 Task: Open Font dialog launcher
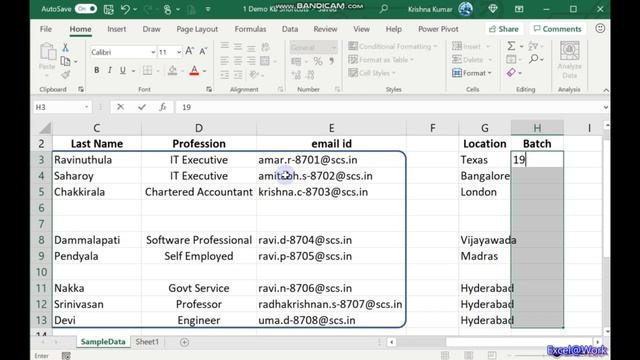209,89
